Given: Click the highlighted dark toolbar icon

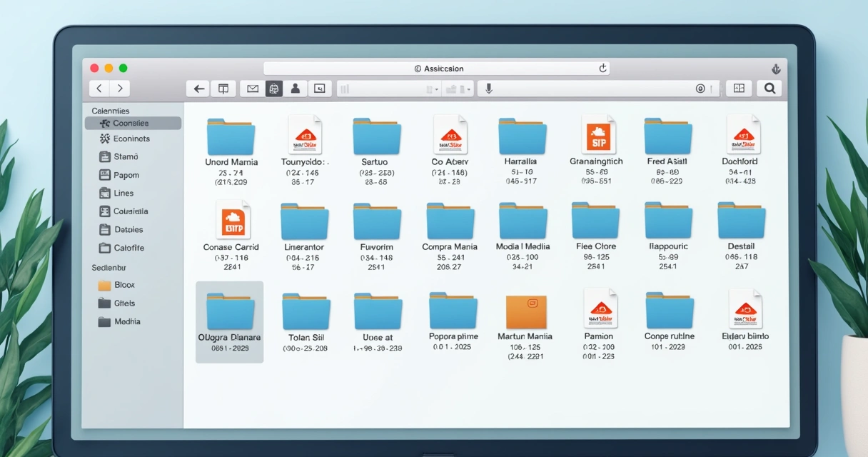Looking at the screenshot, I should click(273, 89).
